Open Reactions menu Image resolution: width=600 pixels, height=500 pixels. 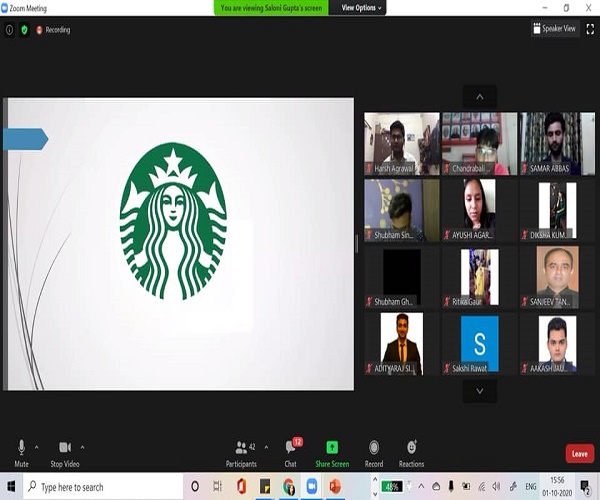click(411, 453)
